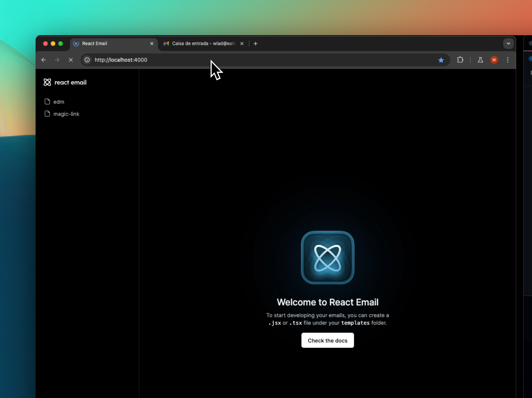Click the browser back arrow
The width and height of the screenshot is (532, 398).
tap(44, 60)
